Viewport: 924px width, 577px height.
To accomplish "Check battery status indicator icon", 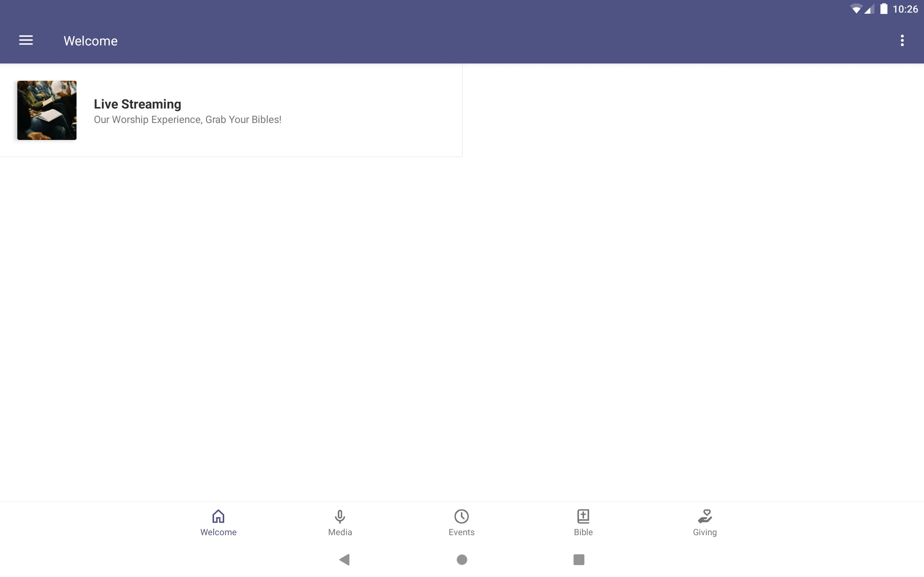I will (881, 9).
